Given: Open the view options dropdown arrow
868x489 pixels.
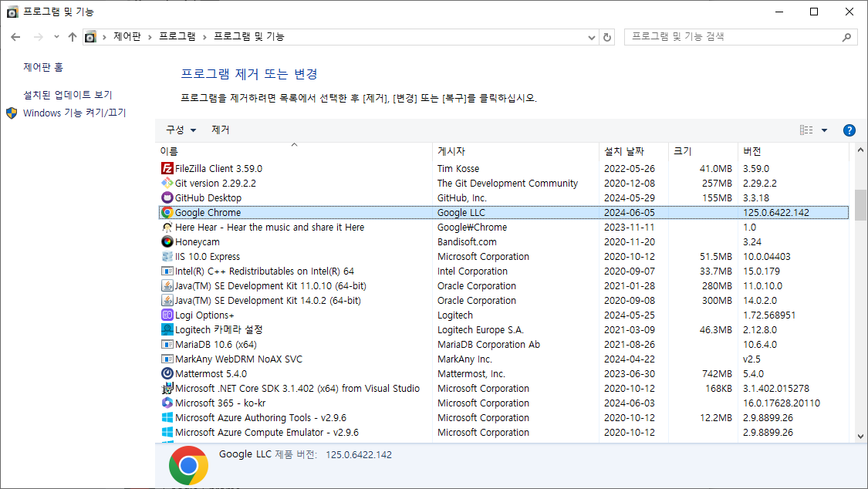Looking at the screenshot, I should point(824,130).
